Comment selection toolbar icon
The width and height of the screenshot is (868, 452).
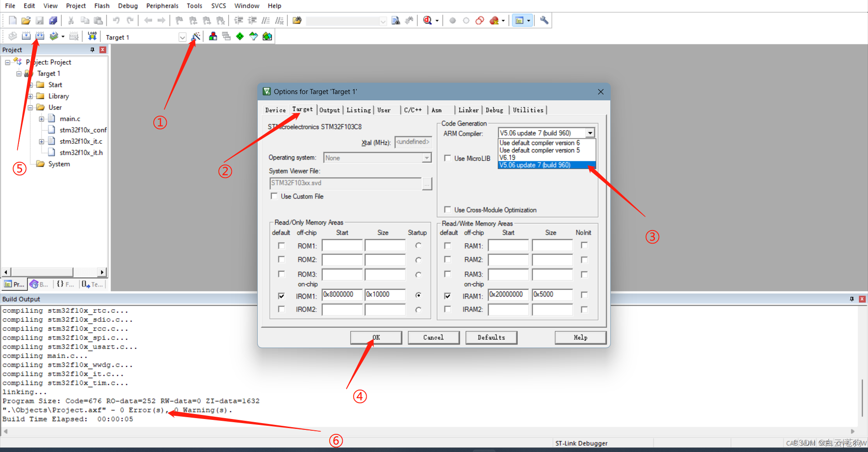266,20
